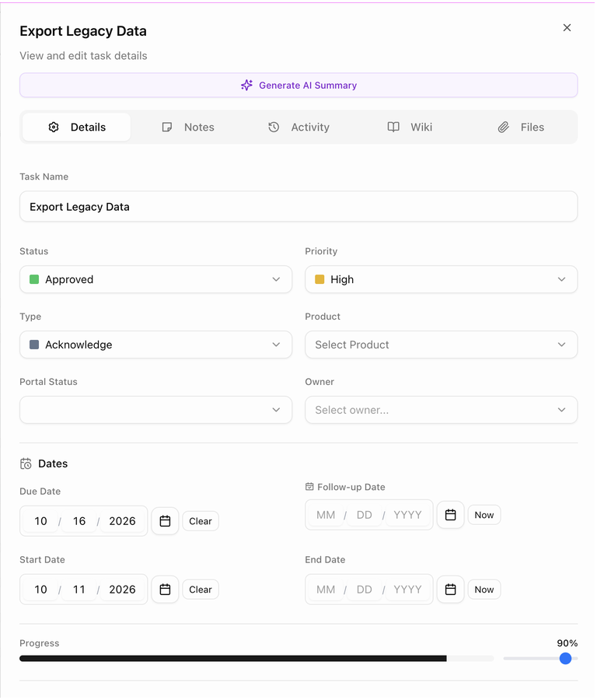Screen dimensions: 597x700
Task: Click the day field of Start Date
Action: coord(79,590)
